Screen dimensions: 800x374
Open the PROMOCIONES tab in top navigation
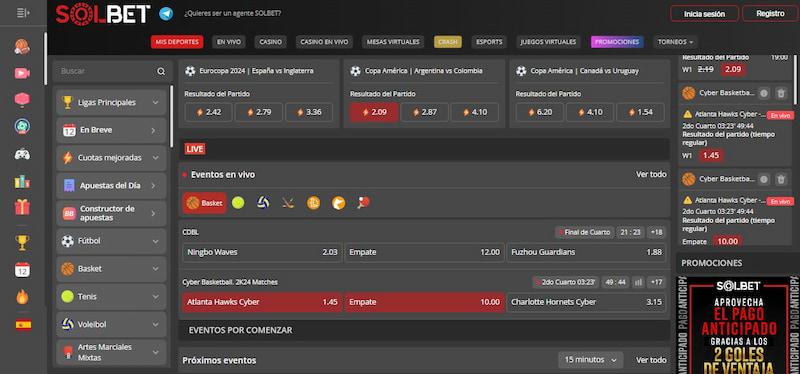[617, 42]
